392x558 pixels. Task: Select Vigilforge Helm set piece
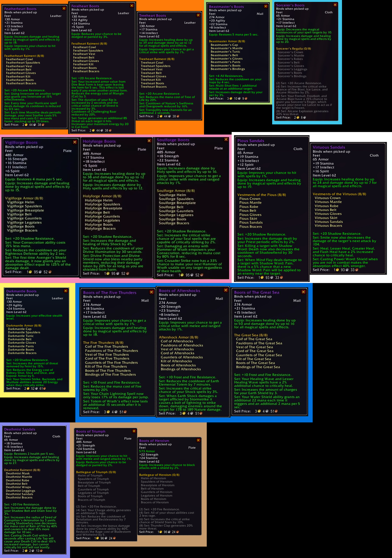(x=21, y=203)
